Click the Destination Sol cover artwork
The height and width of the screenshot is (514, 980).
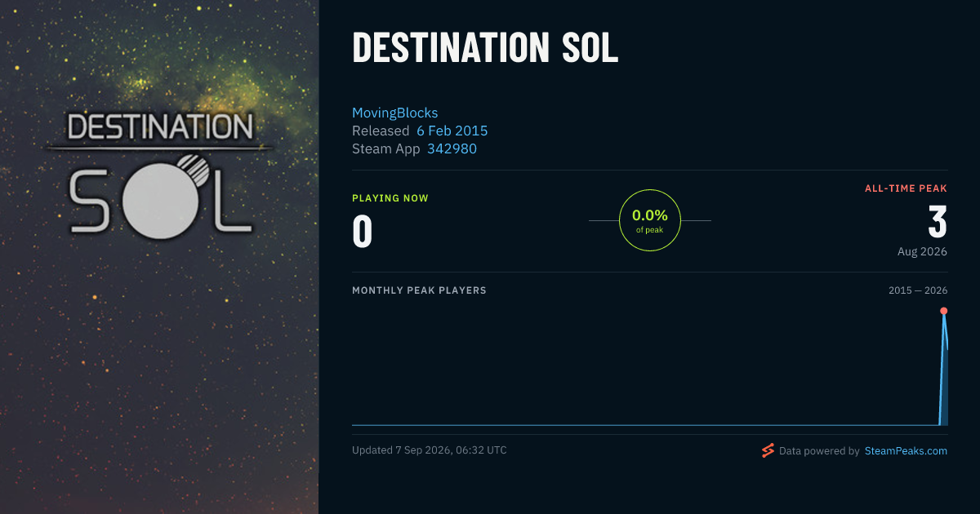(x=159, y=257)
